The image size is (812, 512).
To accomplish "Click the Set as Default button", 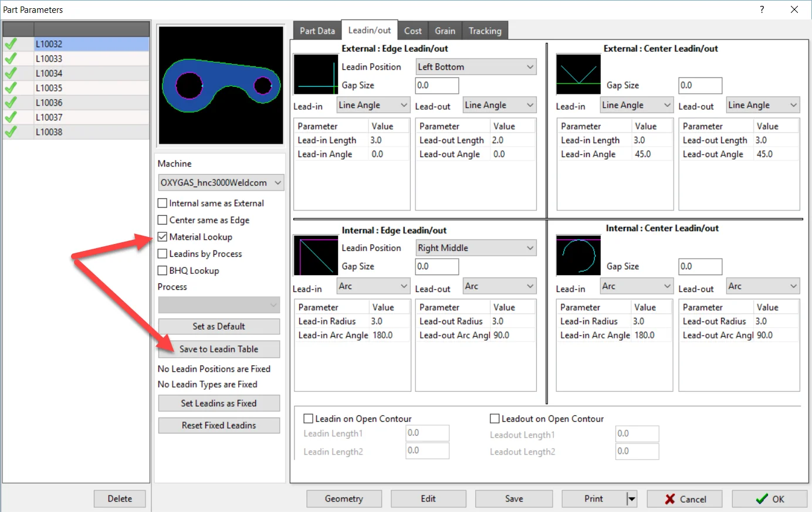I will (x=219, y=326).
